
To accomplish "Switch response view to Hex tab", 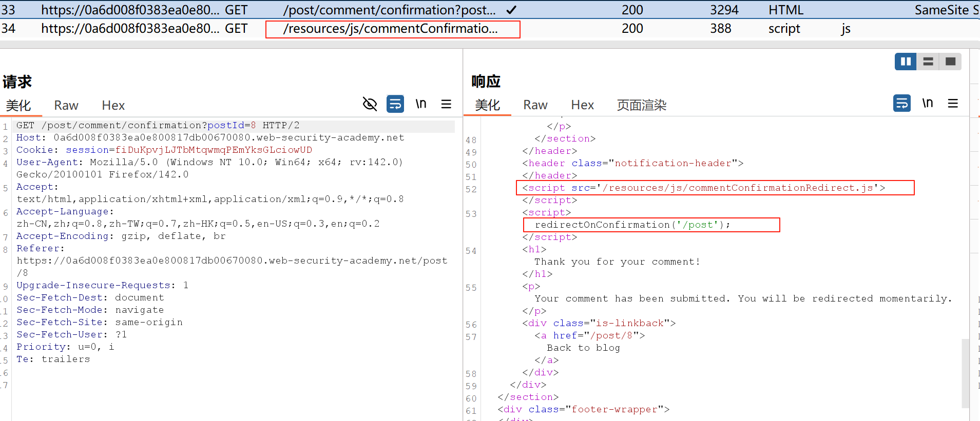I will click(582, 105).
